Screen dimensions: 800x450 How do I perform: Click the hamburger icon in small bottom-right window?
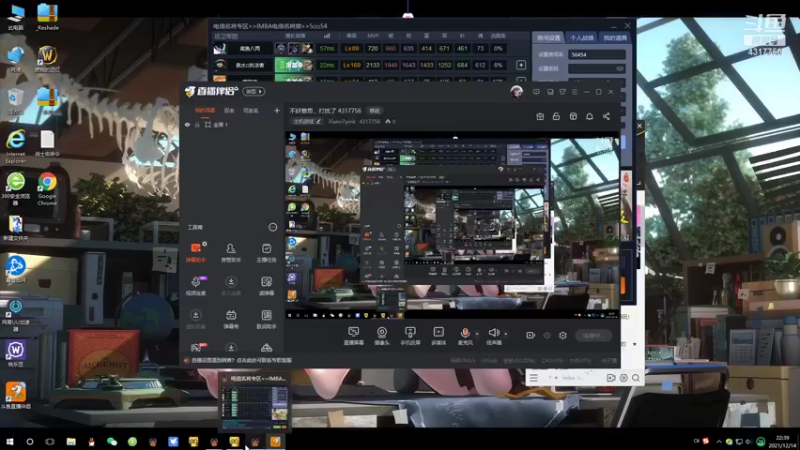pos(533,378)
